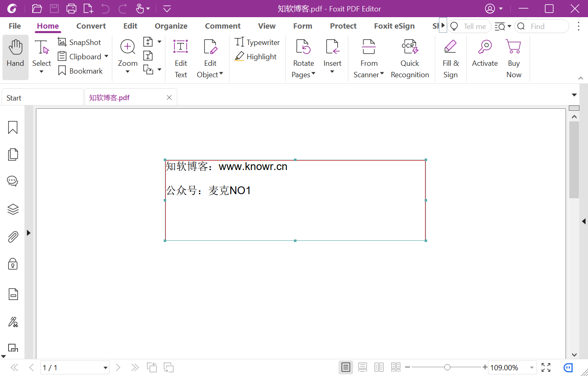Open Attachments paperclip panel
Screen dimensions: 588x376
coord(13,237)
